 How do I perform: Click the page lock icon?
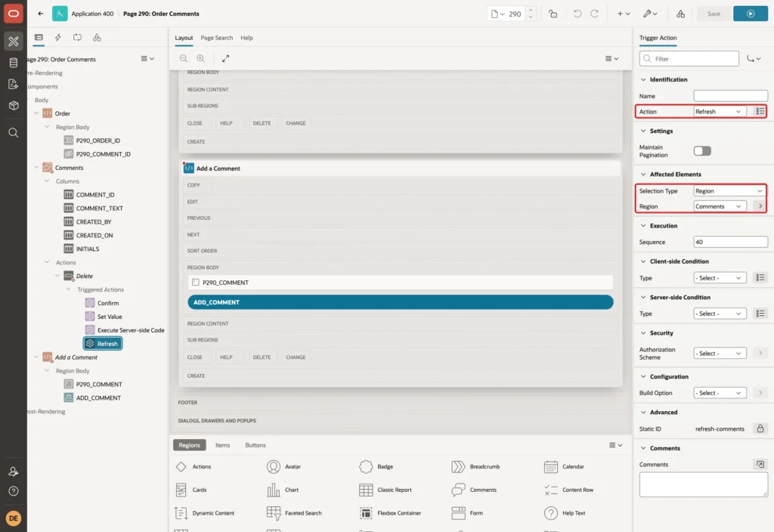[x=553, y=14]
